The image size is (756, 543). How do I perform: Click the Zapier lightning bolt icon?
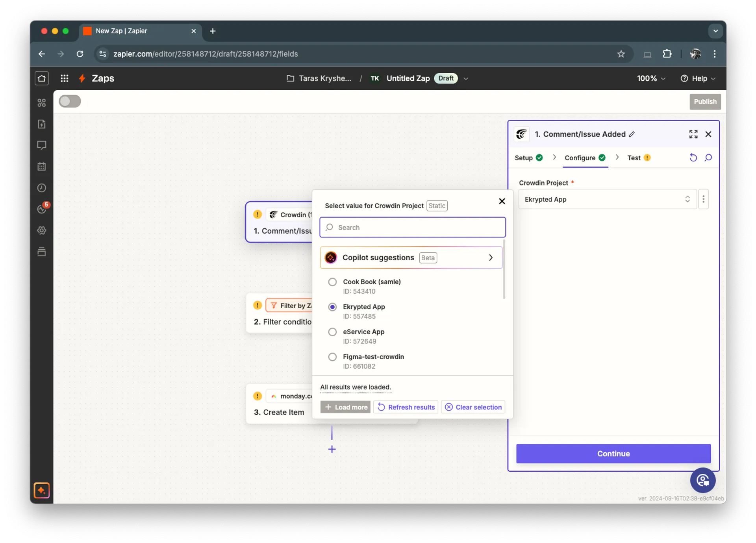pyautogui.click(x=82, y=78)
